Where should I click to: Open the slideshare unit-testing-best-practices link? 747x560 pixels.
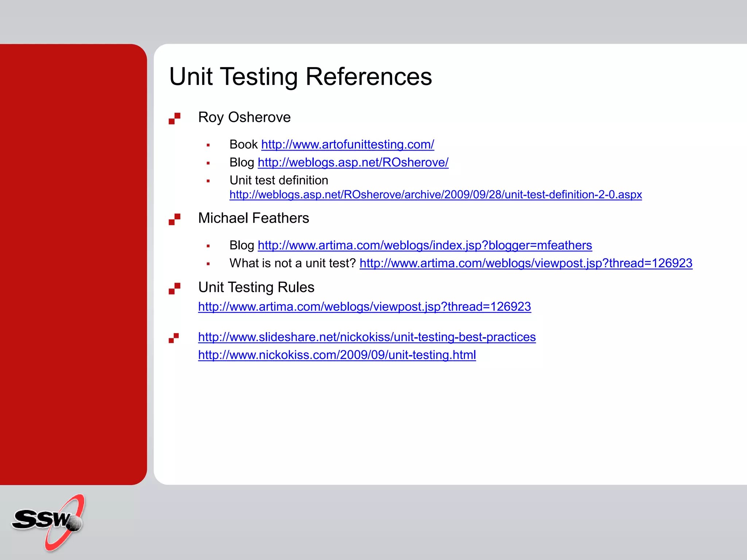pos(367,337)
